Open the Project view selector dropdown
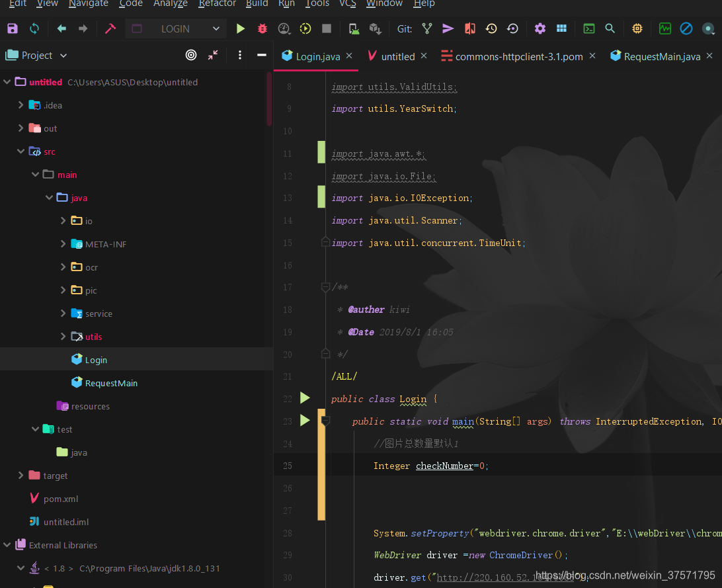The width and height of the screenshot is (722, 588). (37, 56)
